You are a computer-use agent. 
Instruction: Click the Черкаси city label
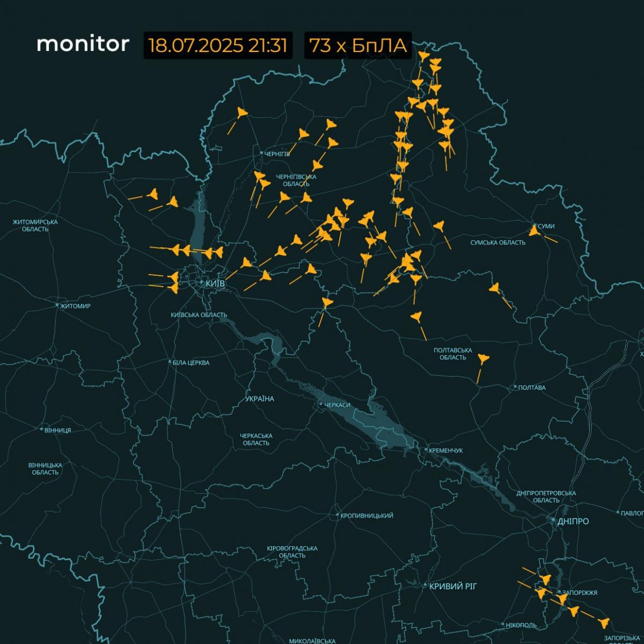[337, 405]
